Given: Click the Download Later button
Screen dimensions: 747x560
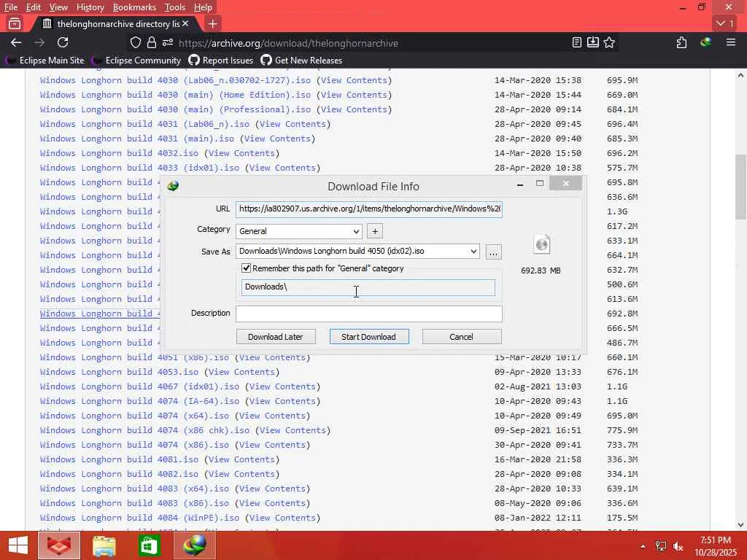Looking at the screenshot, I should point(275,337).
